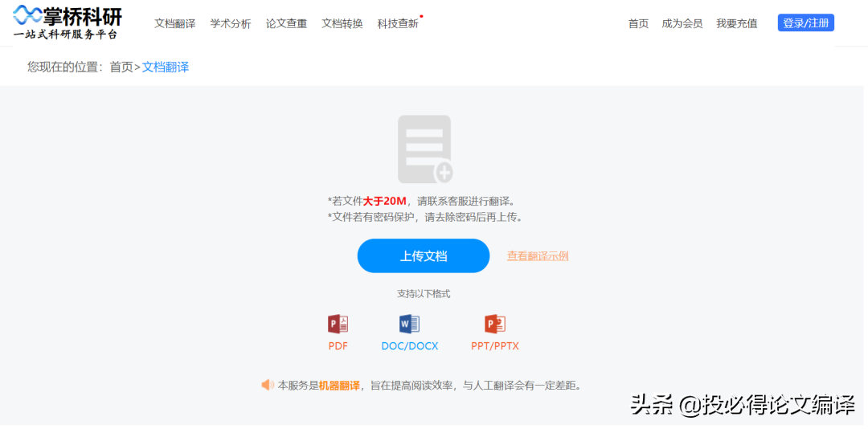Image resolution: width=868 pixels, height=429 pixels.
Task: Click 文档翻译 in the breadcrumb
Action: click(x=166, y=67)
